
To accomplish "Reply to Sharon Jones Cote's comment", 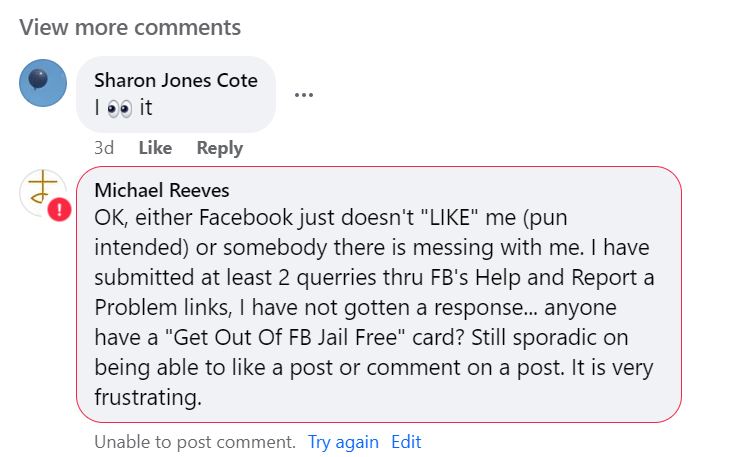I will tap(220, 148).
